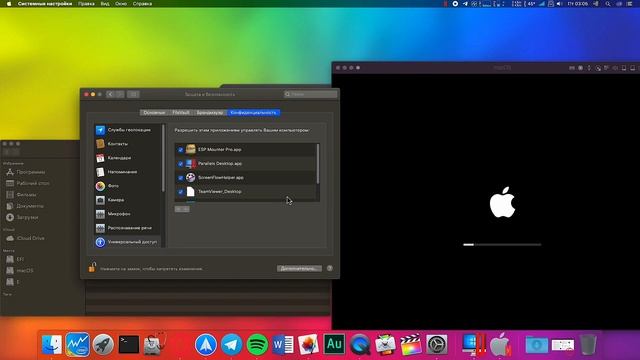The image size is (640, 360).
Task: Click the Telegram menu bar icon
Action: pos(465,4)
